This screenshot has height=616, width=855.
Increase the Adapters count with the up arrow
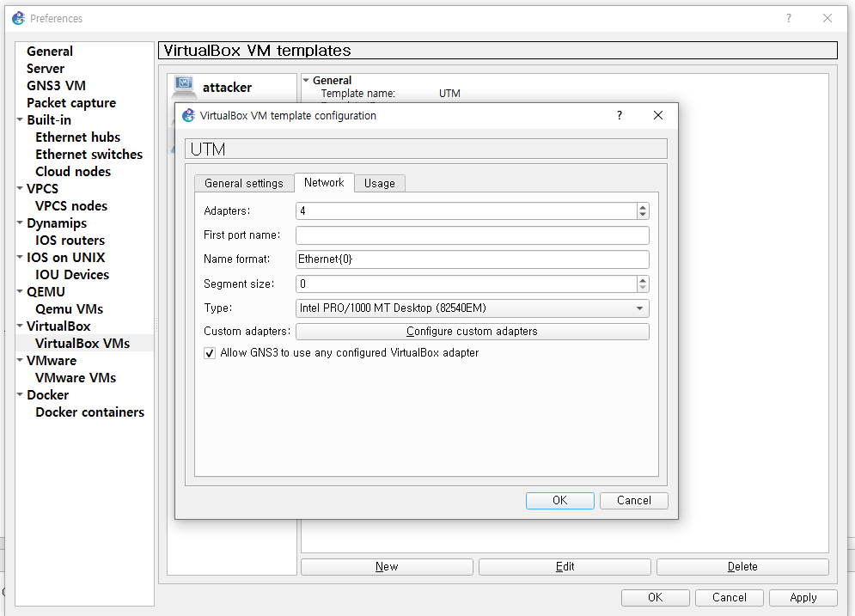point(643,207)
